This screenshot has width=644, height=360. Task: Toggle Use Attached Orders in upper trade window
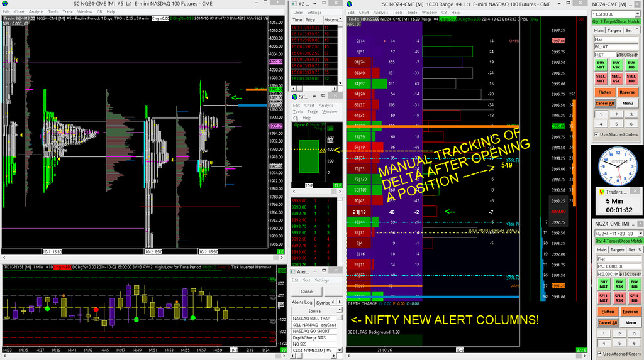click(x=596, y=134)
